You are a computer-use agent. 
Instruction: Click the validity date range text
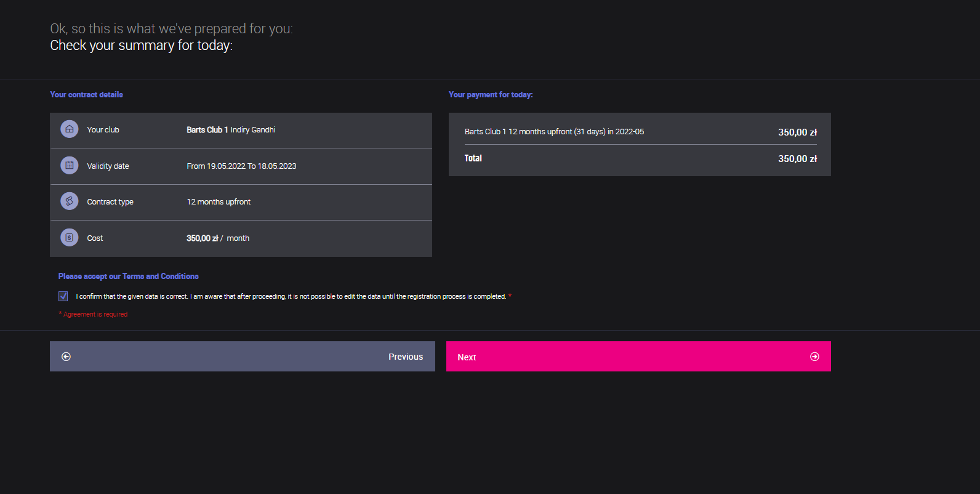[x=241, y=166]
